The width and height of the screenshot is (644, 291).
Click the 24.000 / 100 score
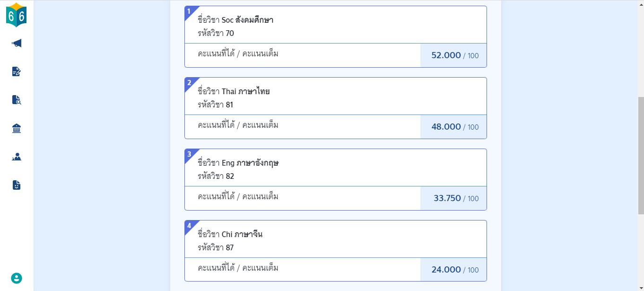(x=455, y=270)
